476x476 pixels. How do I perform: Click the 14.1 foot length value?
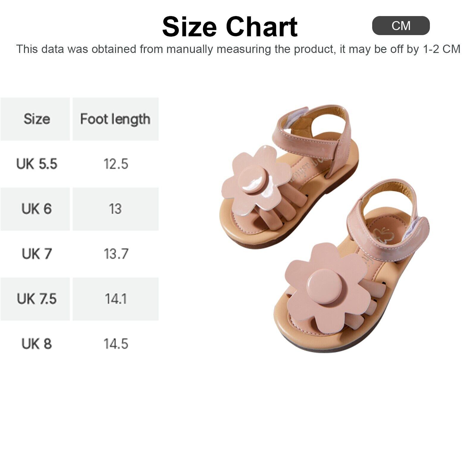(x=116, y=299)
